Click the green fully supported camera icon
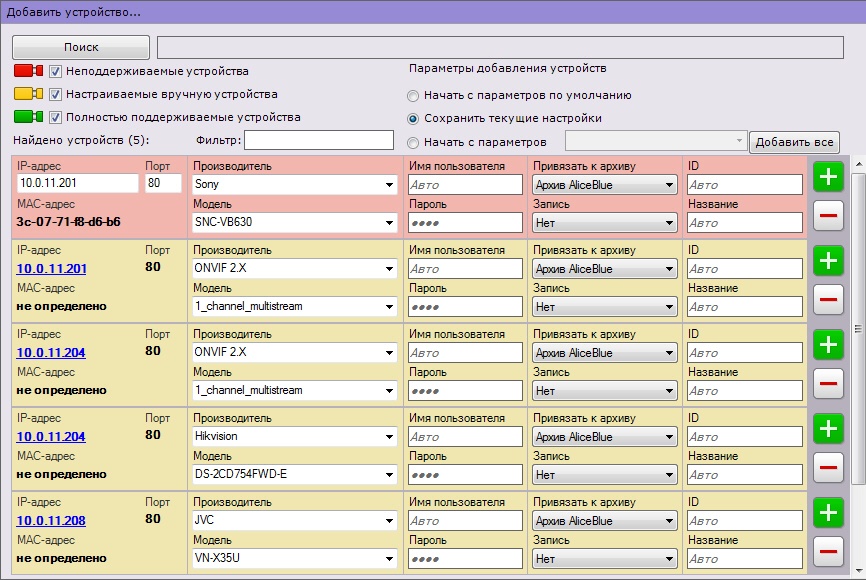Image resolution: width=866 pixels, height=580 pixels. 28,117
